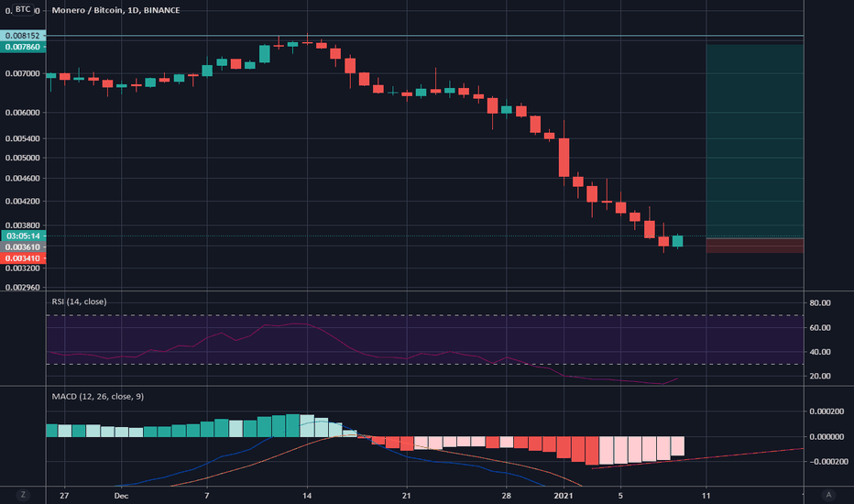Open the RSI (14, close) indicator label
The image size is (854, 504).
click(x=79, y=301)
